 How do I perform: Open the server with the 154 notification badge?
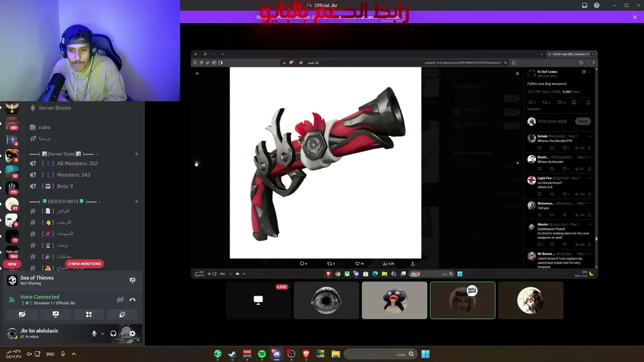click(12, 253)
